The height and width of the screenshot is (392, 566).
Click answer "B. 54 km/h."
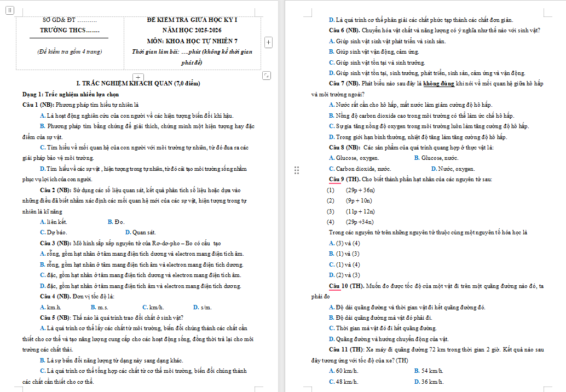coord(429,371)
